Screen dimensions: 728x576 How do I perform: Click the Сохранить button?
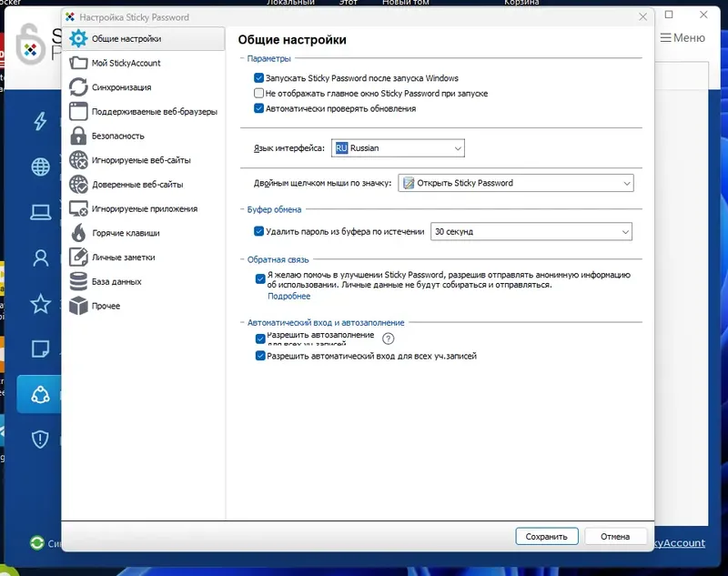point(547,536)
